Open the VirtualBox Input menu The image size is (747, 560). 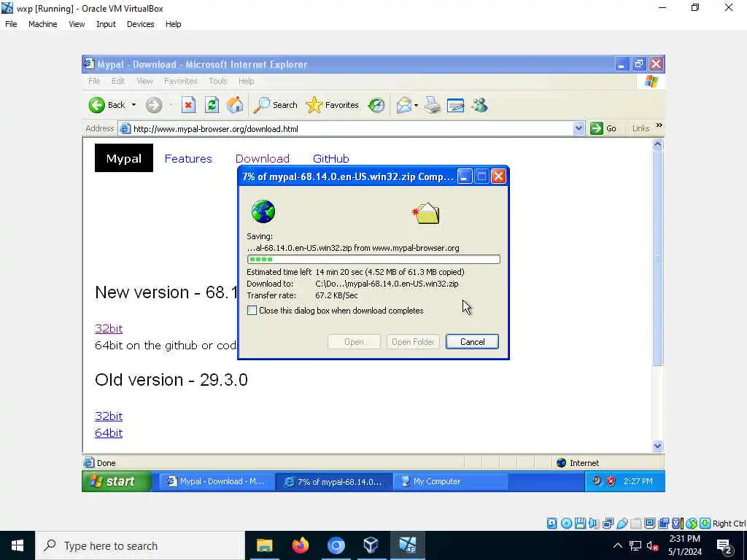pos(106,24)
